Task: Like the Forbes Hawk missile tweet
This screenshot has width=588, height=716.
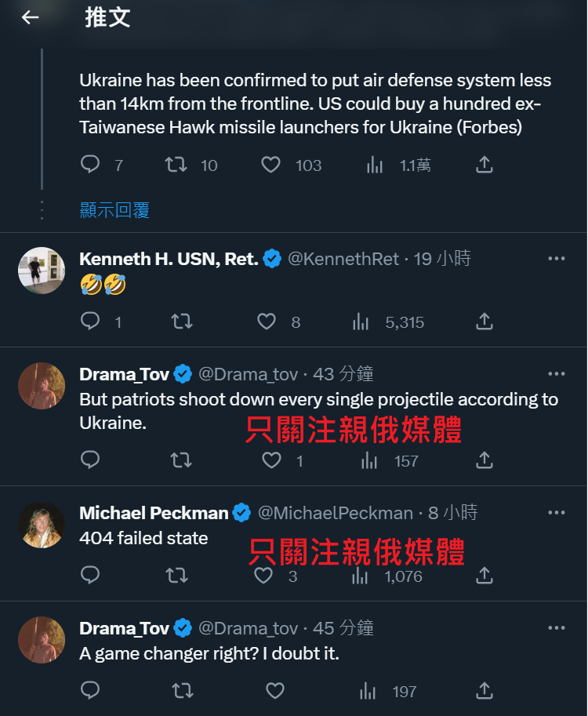Action: 270,165
